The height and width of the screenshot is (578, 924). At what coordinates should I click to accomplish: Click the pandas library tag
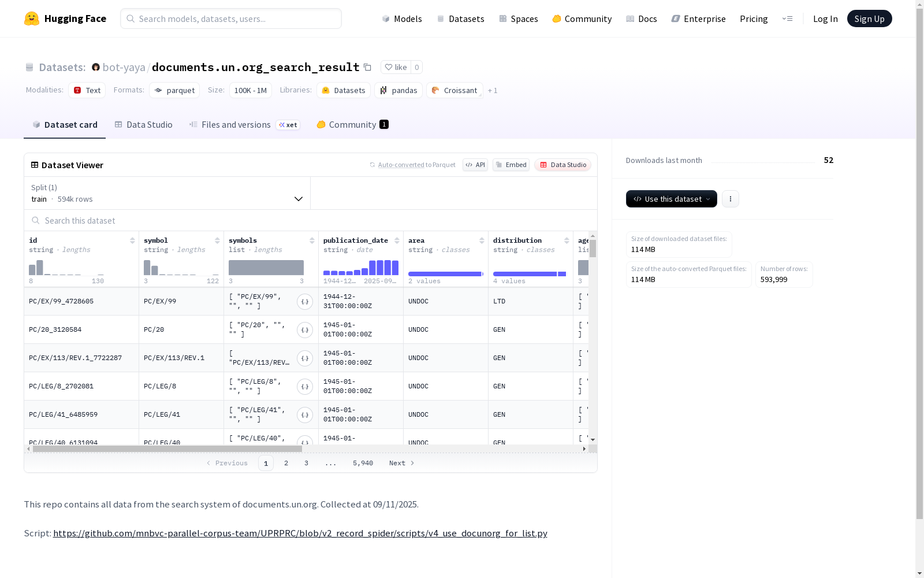tap(398, 90)
